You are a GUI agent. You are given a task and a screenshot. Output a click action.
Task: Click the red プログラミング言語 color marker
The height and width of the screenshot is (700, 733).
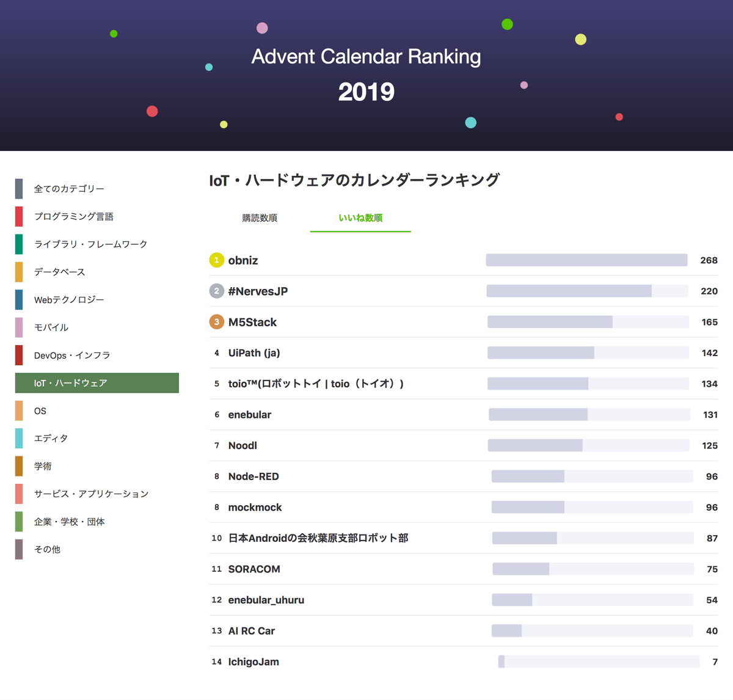tap(19, 216)
